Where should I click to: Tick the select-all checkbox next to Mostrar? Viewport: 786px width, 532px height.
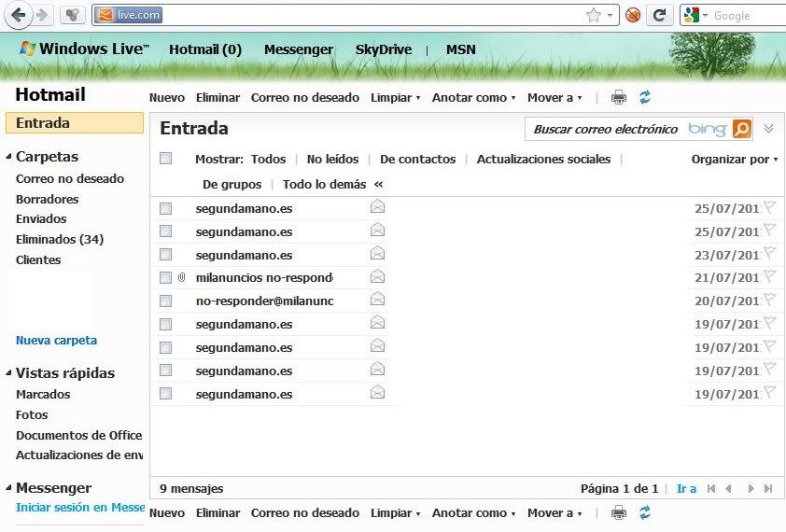(x=165, y=159)
